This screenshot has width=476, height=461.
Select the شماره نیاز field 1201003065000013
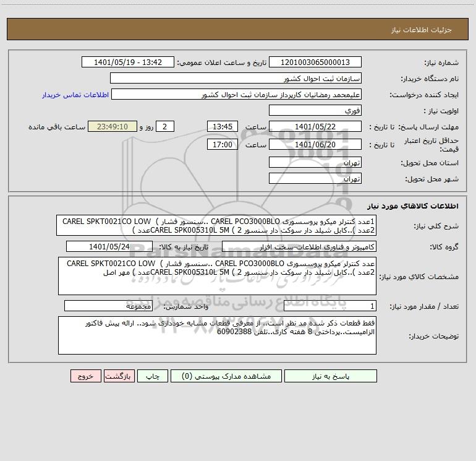pyautogui.click(x=315, y=62)
